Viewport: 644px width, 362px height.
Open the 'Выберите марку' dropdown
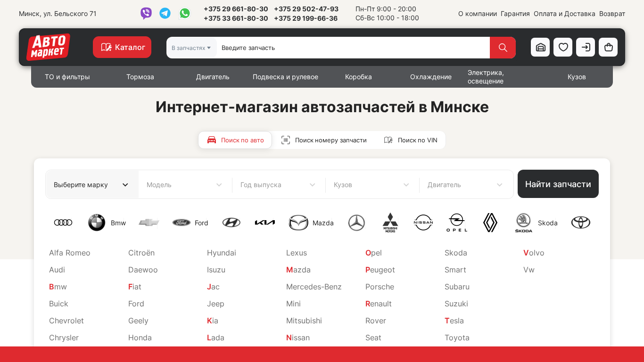[x=92, y=184]
